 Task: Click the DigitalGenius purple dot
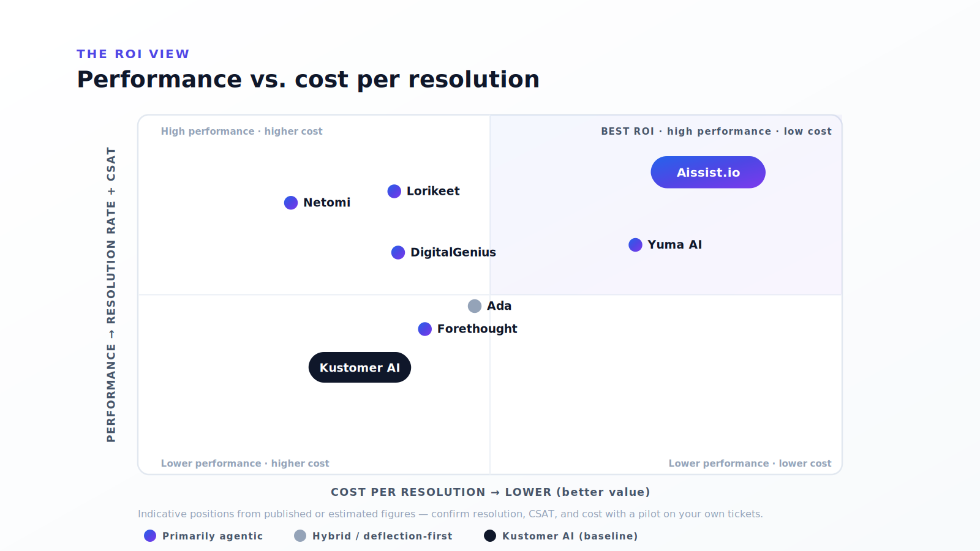point(398,252)
